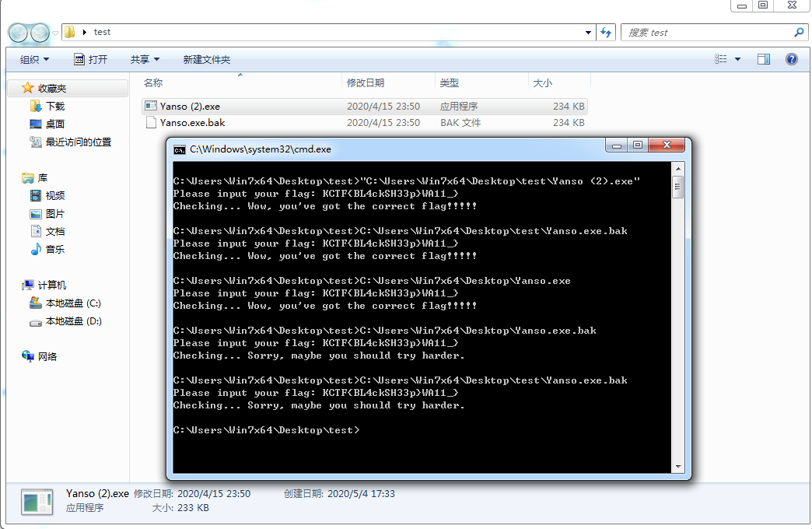The width and height of the screenshot is (812, 529).
Task: Go back using Explorer back arrow
Action: [x=18, y=33]
